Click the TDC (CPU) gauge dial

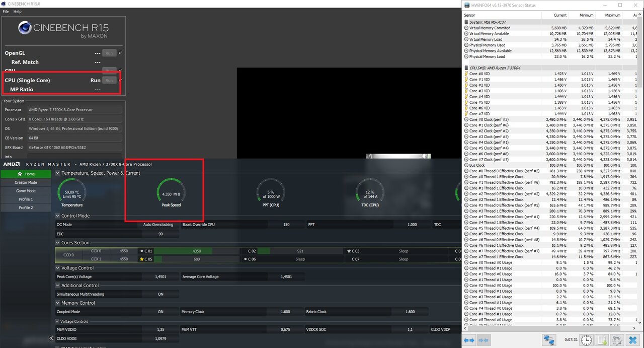tap(370, 191)
